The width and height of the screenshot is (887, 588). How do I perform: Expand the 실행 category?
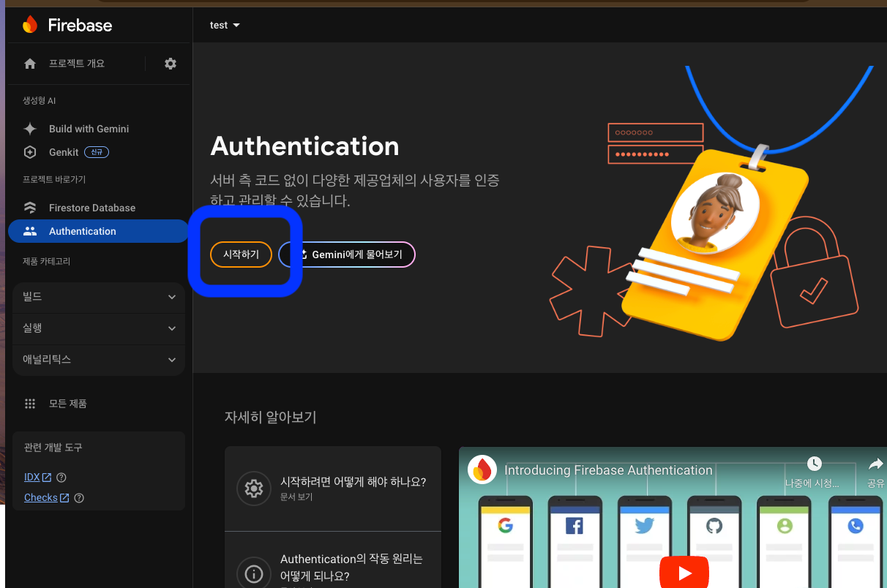tap(99, 328)
